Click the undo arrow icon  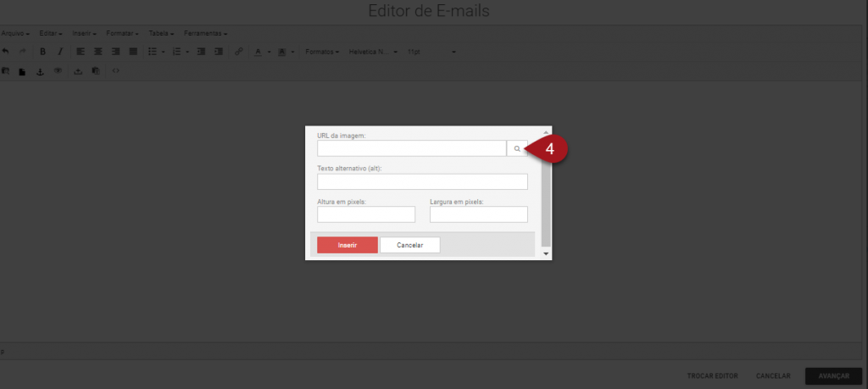(5, 52)
